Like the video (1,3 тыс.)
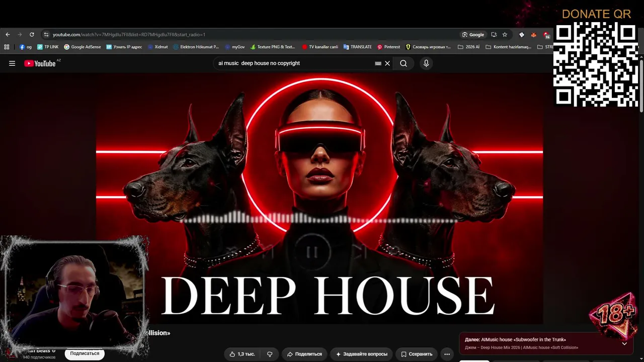Screen dimensions: 644x362 pos(243,354)
